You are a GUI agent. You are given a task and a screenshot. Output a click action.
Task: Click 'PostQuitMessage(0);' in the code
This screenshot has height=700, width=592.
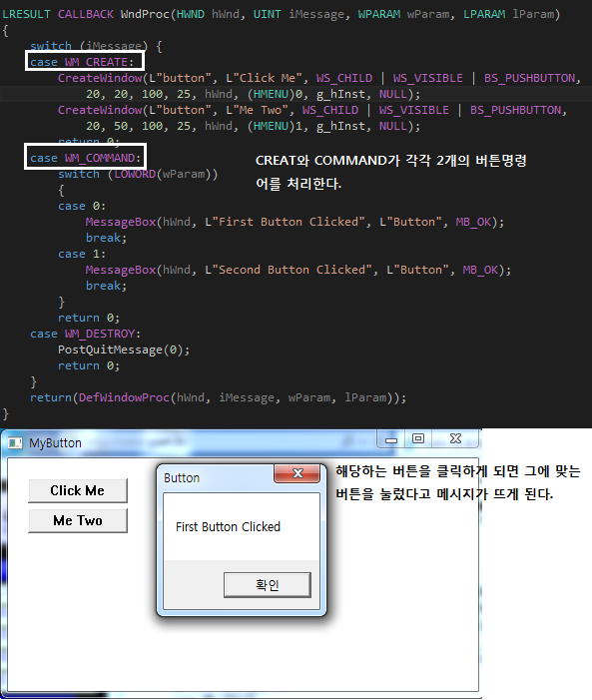click(x=124, y=350)
